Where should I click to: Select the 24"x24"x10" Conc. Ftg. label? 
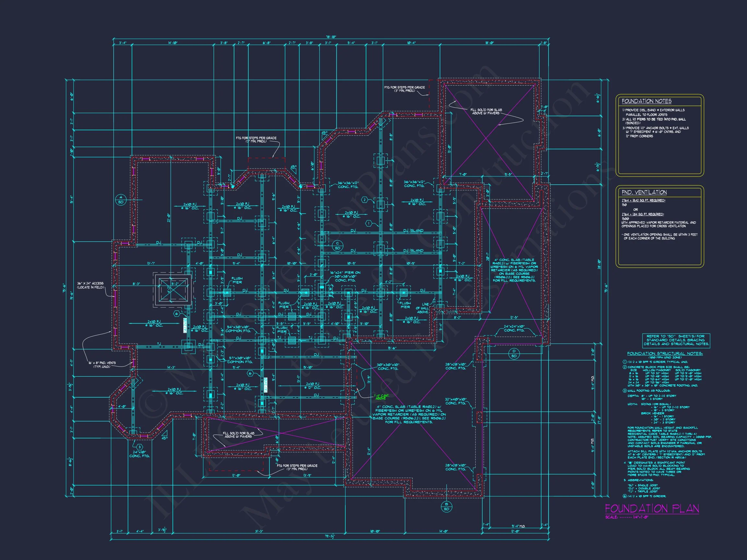point(514,328)
